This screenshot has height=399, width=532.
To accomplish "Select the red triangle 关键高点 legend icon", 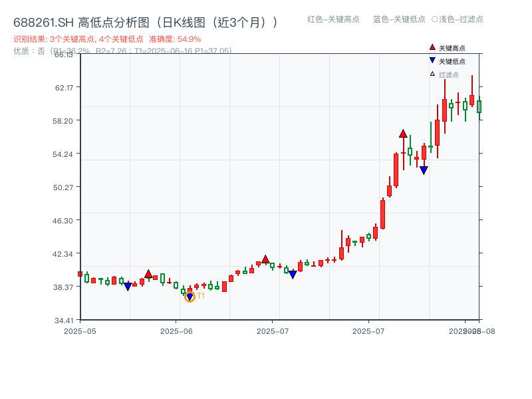I will [x=432, y=48].
